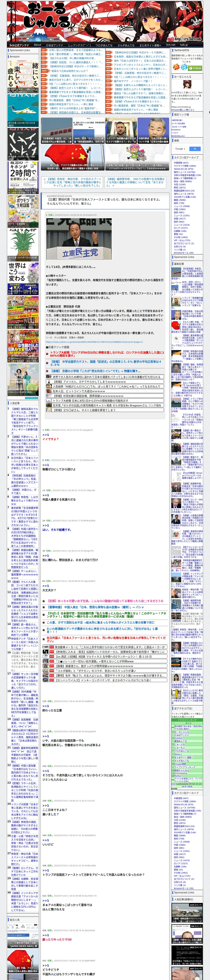Click star icon beside 京都の小学校 男女共用トイレ
The image size is (210, 980).
(48, 371)
